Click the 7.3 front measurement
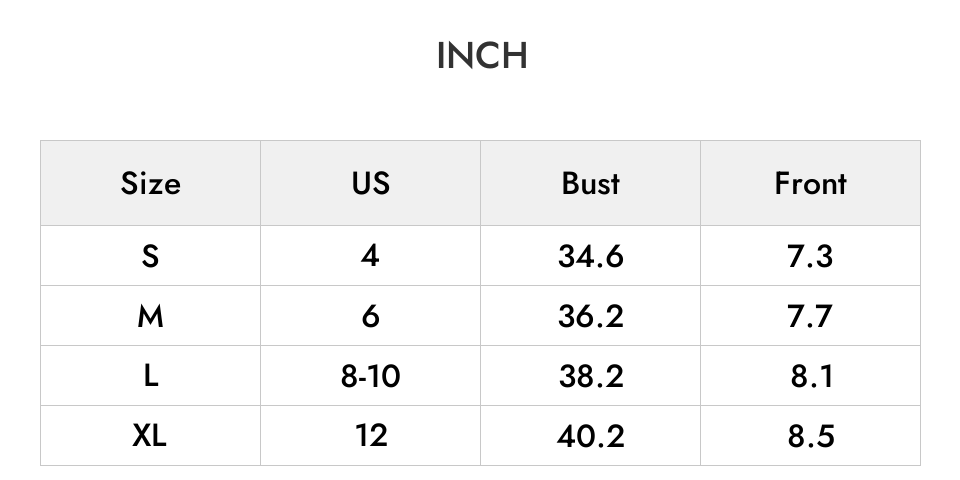 [810, 255]
